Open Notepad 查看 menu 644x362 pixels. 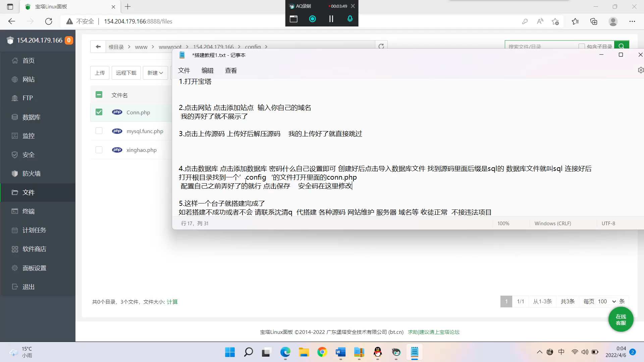[x=231, y=70]
